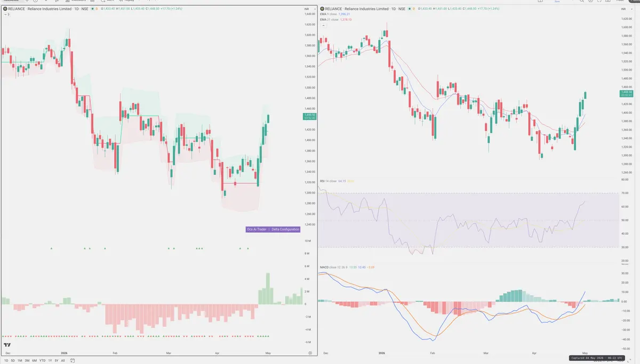Screen dimensions: 640x364
Task: Open left chart time axis settings gear
Action: 310,353
